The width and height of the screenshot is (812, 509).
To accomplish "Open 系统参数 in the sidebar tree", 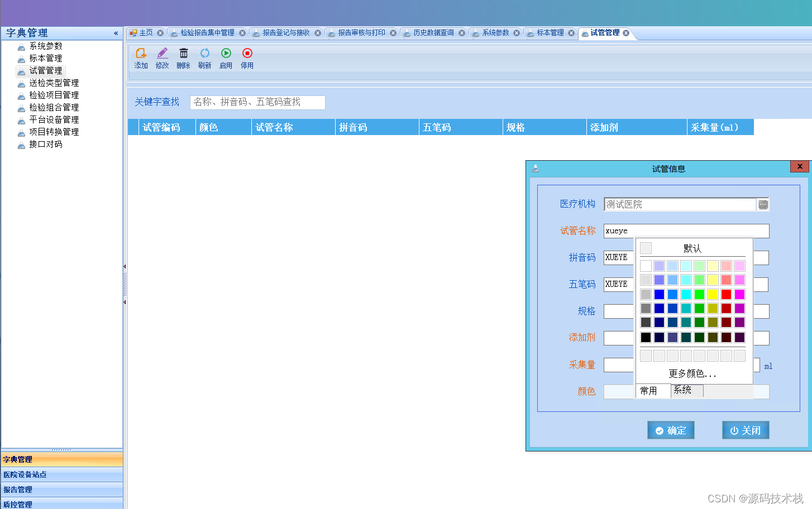I will tap(46, 46).
